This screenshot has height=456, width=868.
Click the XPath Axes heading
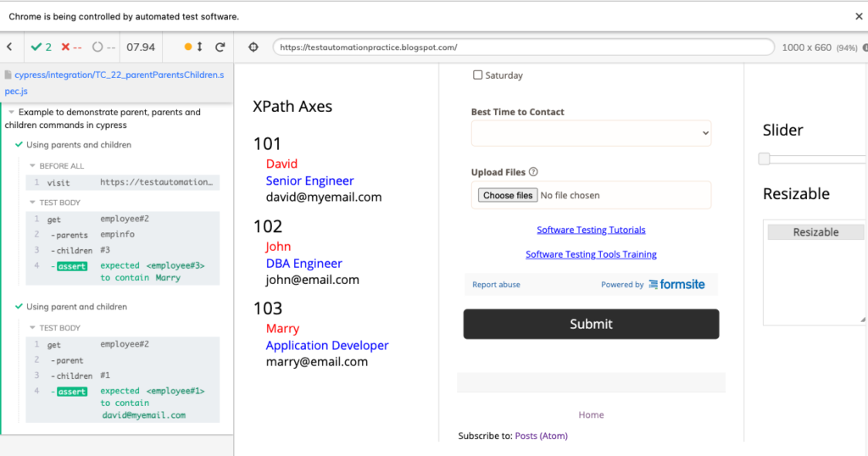click(292, 106)
